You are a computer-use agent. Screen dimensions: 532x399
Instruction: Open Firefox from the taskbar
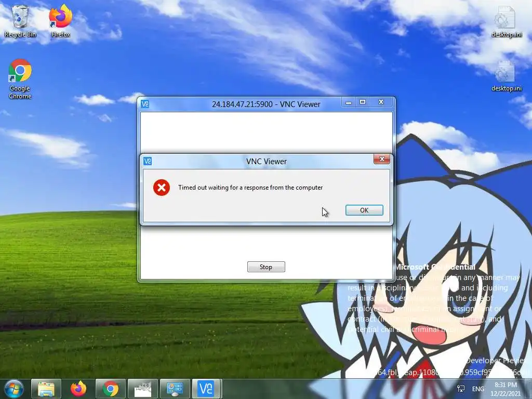tap(78, 389)
